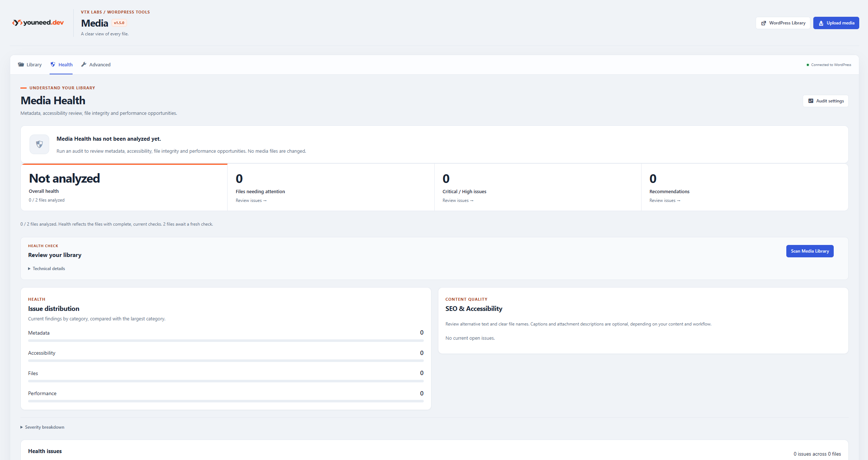Click the v1.5.0 version badge

click(119, 23)
